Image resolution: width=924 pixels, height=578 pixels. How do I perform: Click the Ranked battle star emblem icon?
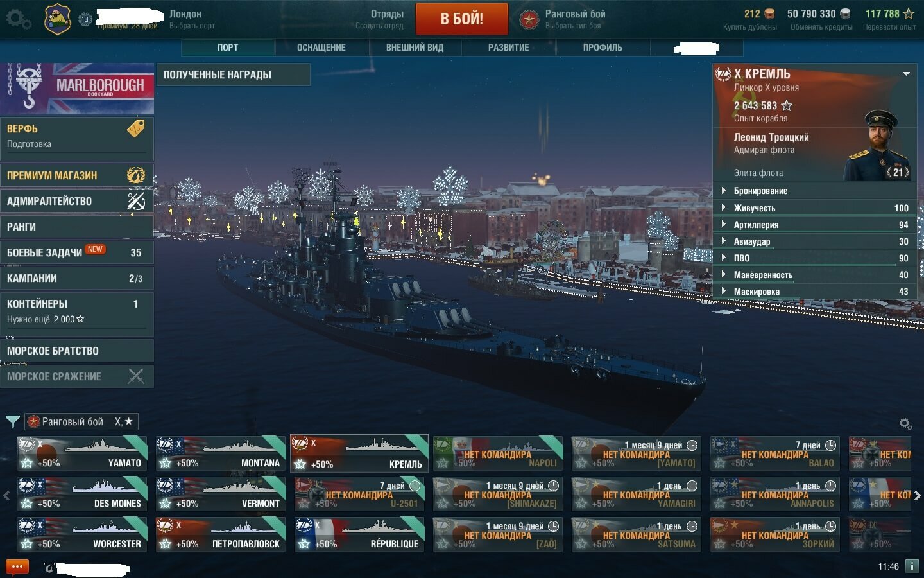click(x=529, y=19)
